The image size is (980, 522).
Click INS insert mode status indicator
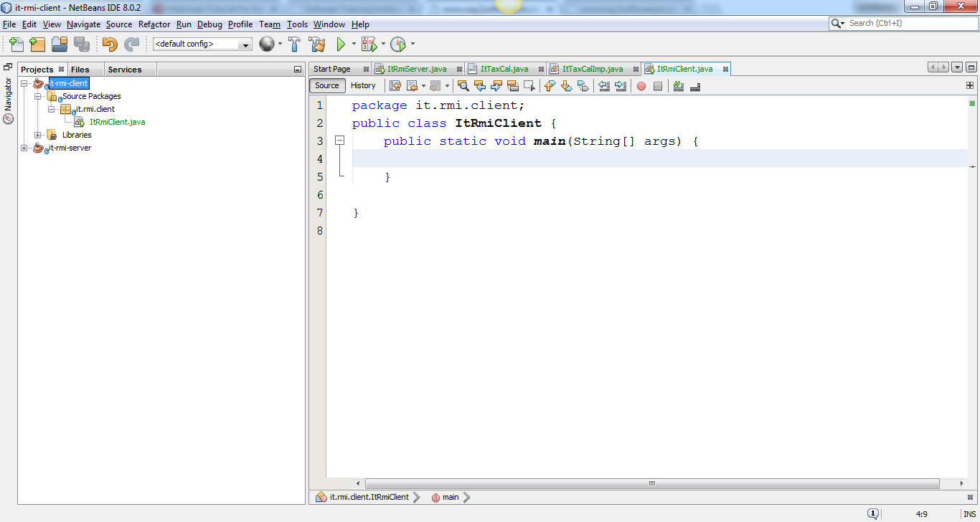tap(970, 514)
